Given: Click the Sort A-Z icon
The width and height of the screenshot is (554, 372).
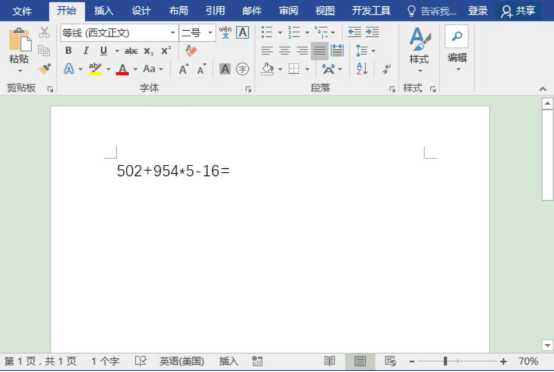Looking at the screenshot, I should [x=362, y=69].
